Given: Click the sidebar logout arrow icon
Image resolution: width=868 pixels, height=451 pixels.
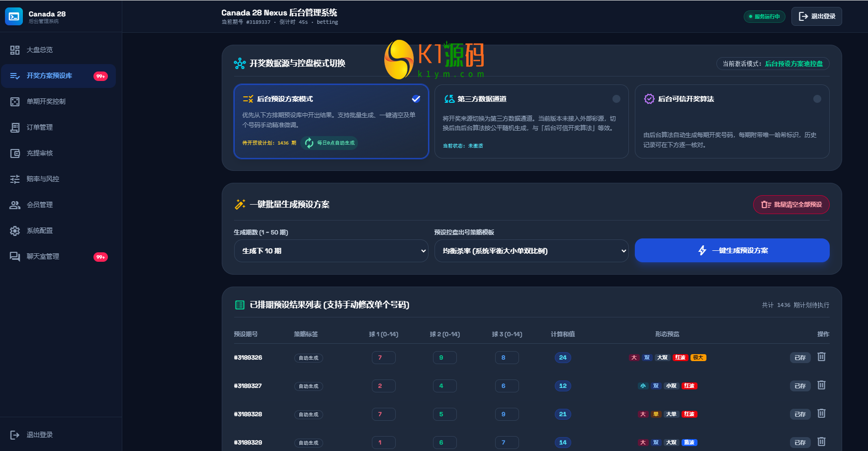Looking at the screenshot, I should 15,435.
